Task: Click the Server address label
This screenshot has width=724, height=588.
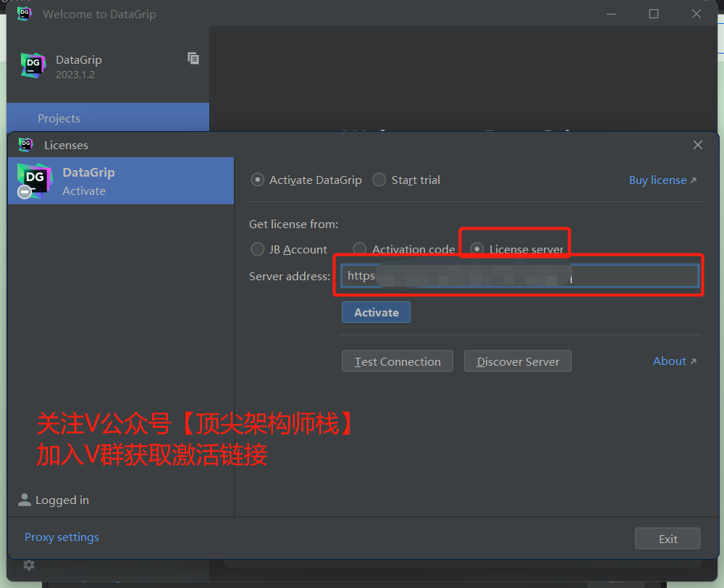Action: pyautogui.click(x=290, y=276)
